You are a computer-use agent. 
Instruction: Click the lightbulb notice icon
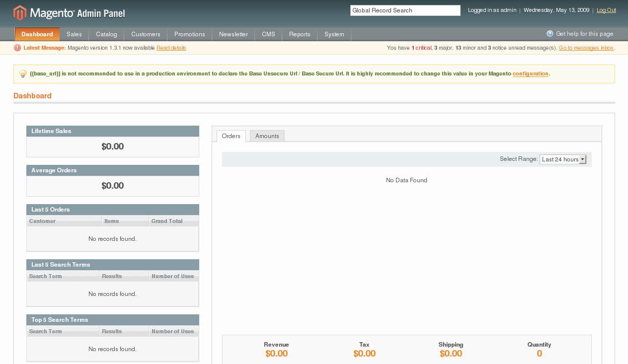pos(23,74)
